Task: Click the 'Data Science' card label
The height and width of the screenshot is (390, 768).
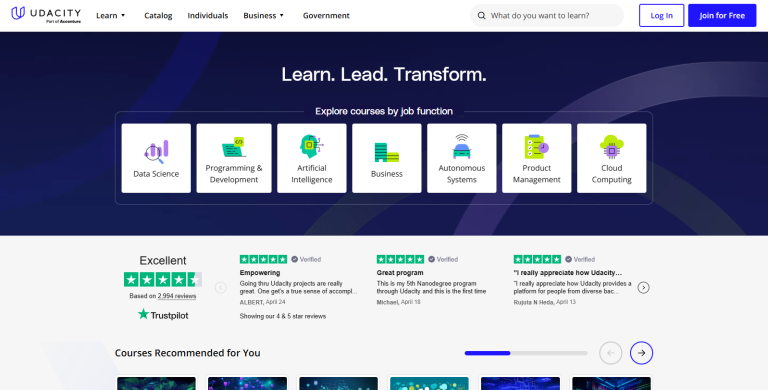Action: coord(156,174)
